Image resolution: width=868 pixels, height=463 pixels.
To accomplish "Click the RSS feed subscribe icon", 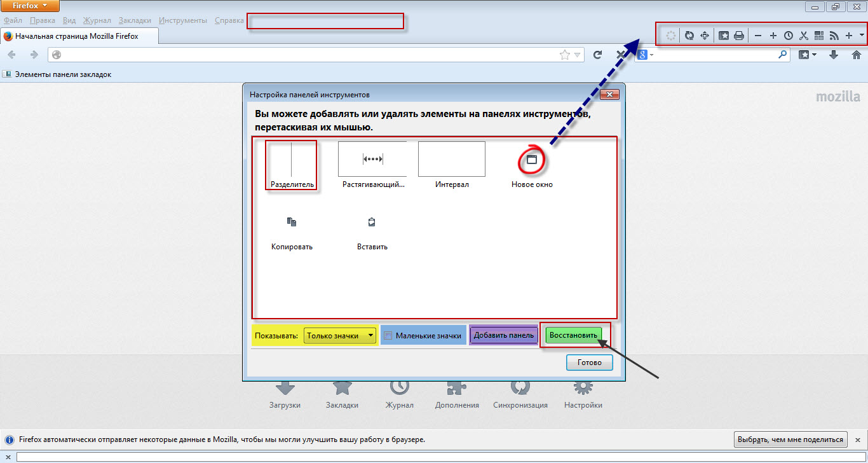I will pos(834,36).
